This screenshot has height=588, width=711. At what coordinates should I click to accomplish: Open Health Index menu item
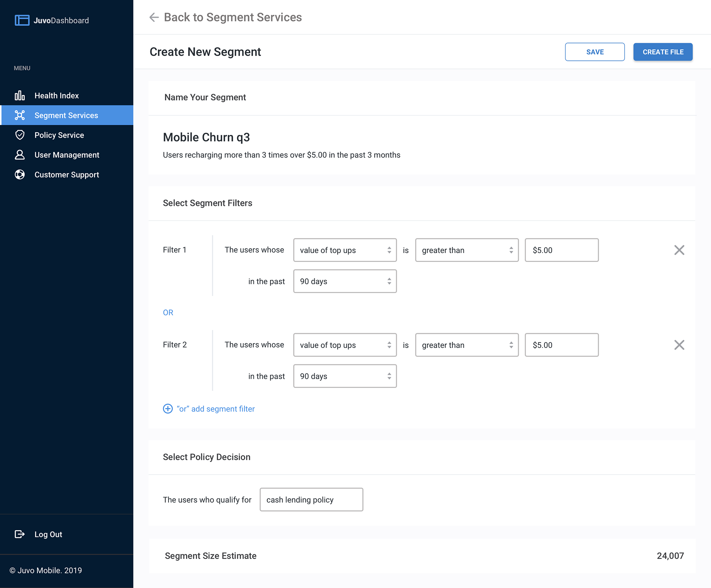(x=57, y=96)
